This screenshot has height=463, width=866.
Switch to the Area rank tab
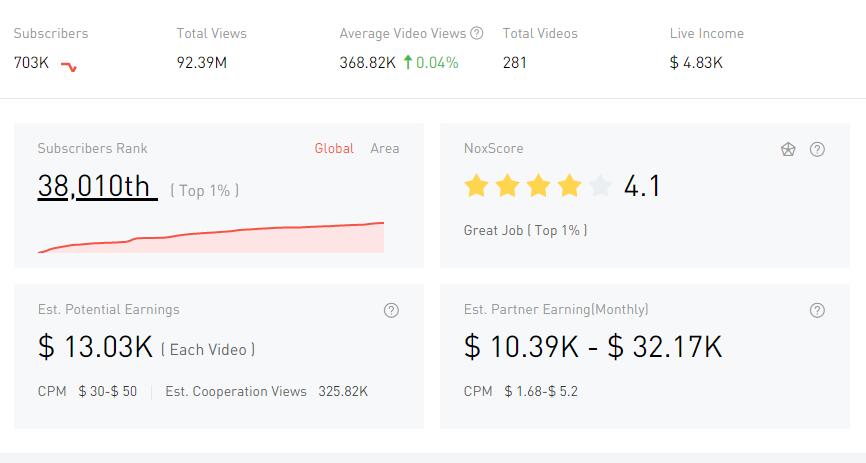click(x=384, y=148)
